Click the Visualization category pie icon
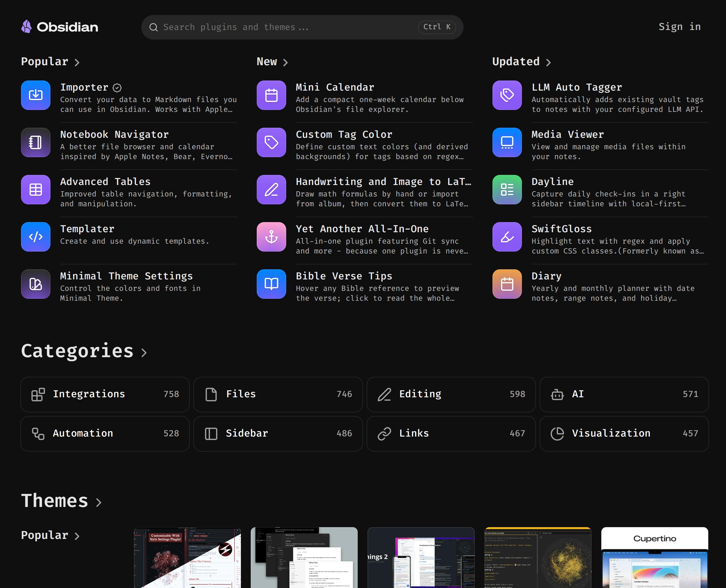 [x=557, y=434]
